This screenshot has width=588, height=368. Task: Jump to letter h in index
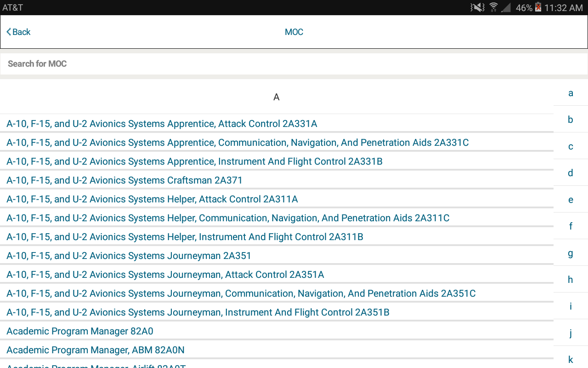pyautogui.click(x=571, y=280)
